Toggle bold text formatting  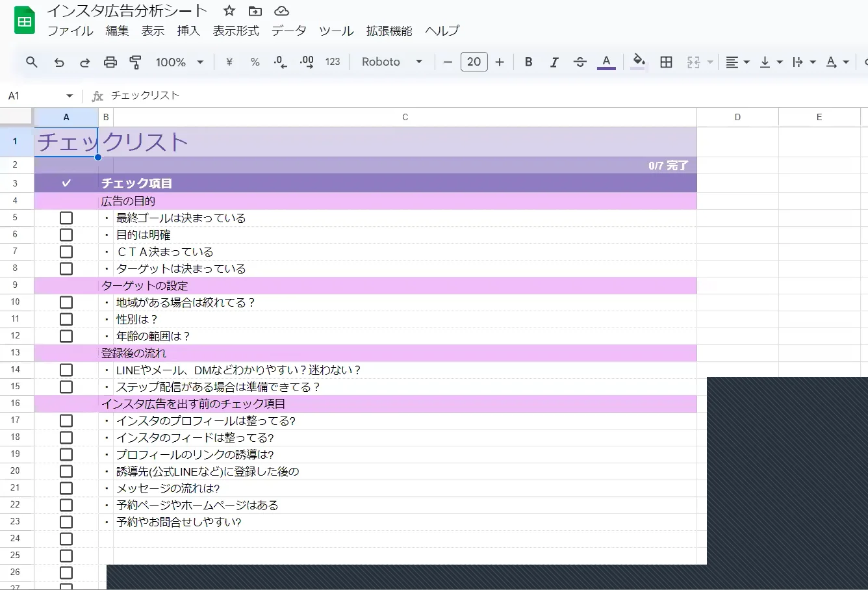point(528,62)
